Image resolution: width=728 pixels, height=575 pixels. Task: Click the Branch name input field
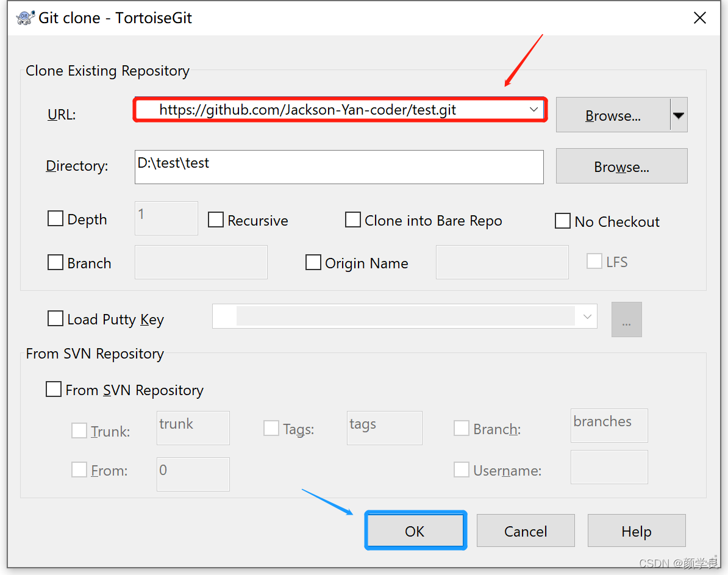tap(201, 262)
